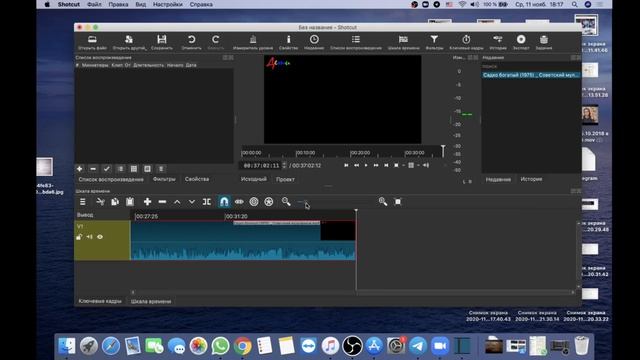The image size is (640, 360).
Task: Zoom timeline to fit
Action: click(398, 202)
